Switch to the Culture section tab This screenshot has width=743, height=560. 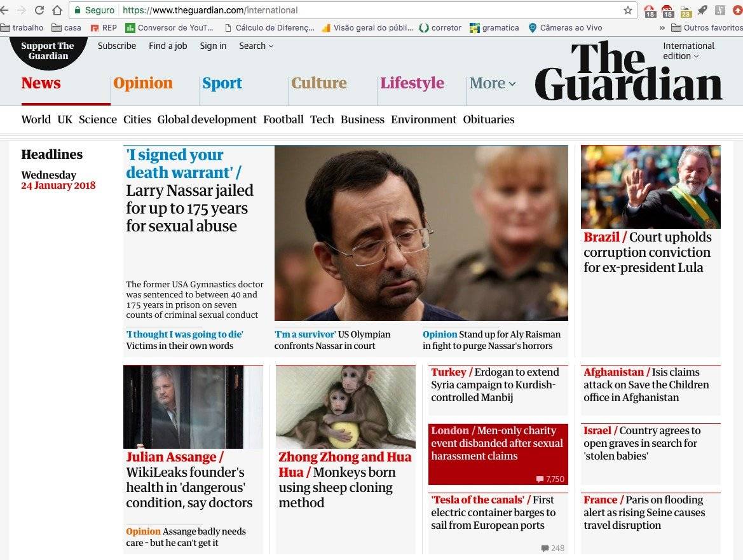point(319,83)
